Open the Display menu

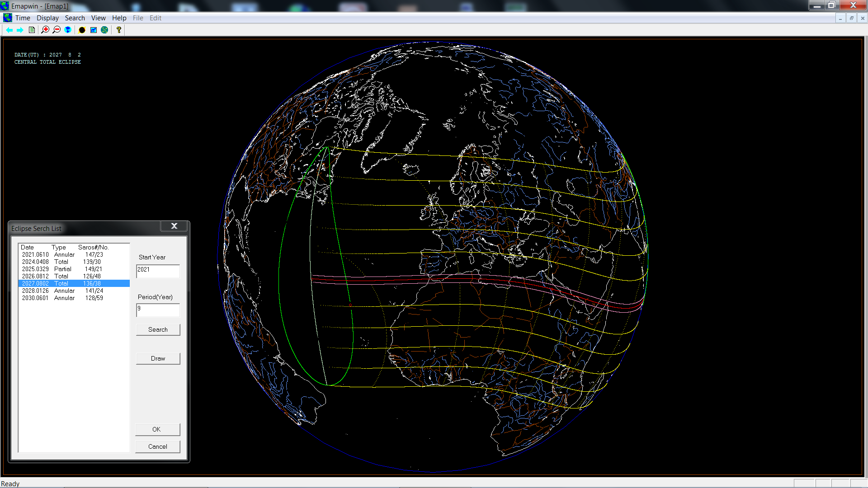(x=47, y=18)
